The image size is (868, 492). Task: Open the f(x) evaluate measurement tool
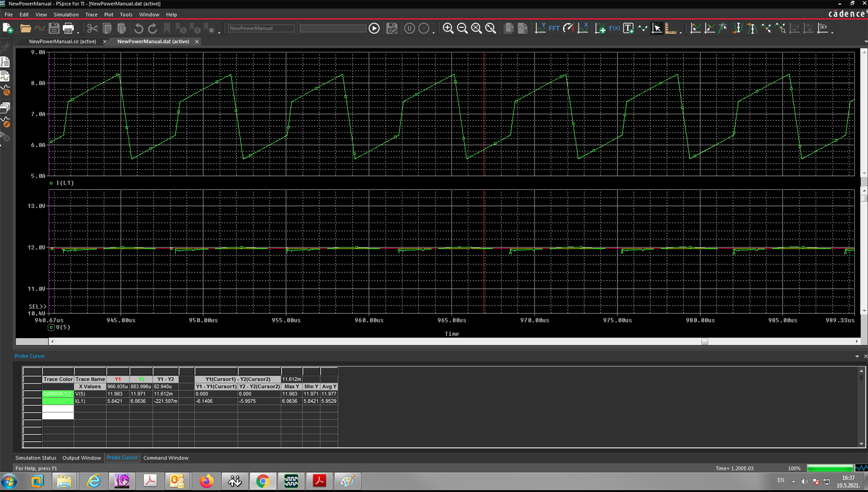click(614, 28)
